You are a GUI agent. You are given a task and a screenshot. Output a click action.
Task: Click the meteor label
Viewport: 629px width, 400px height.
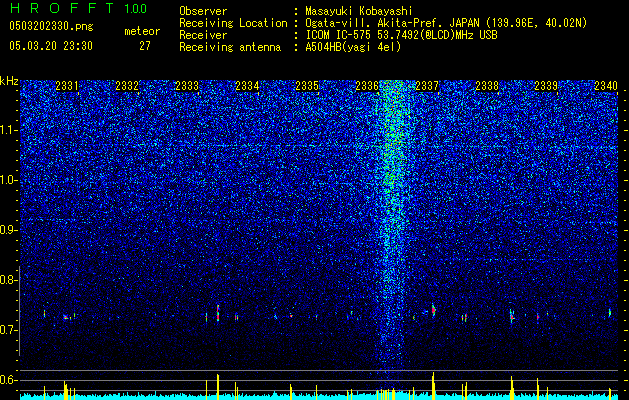click(x=142, y=31)
